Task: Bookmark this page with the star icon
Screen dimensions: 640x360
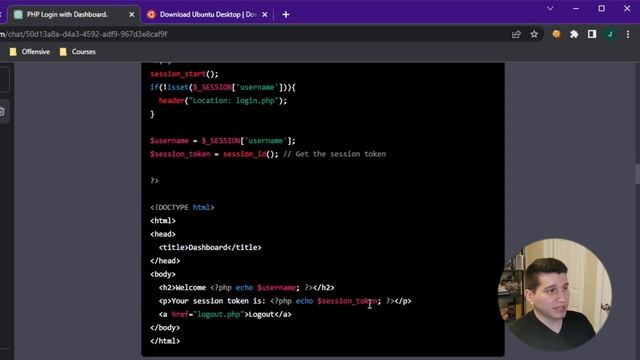Action: point(534,34)
